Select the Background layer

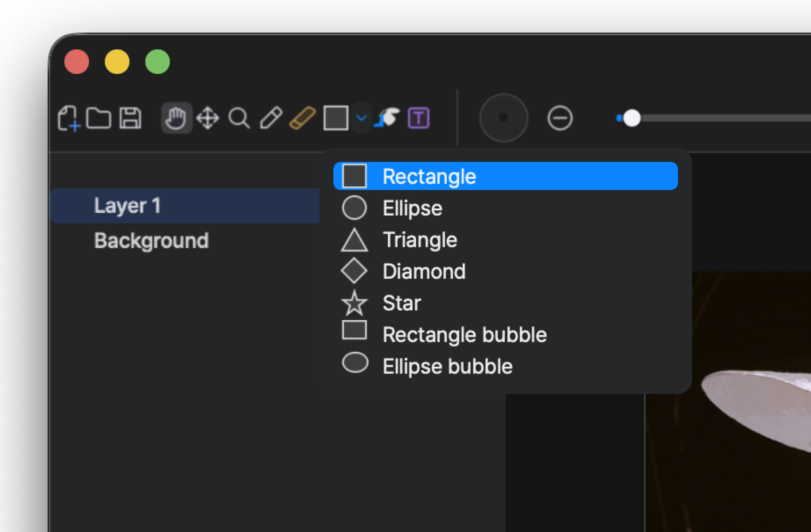[185, 241]
